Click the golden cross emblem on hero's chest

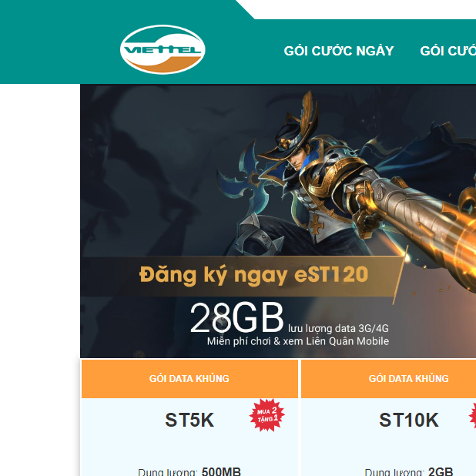pyautogui.click(x=316, y=223)
